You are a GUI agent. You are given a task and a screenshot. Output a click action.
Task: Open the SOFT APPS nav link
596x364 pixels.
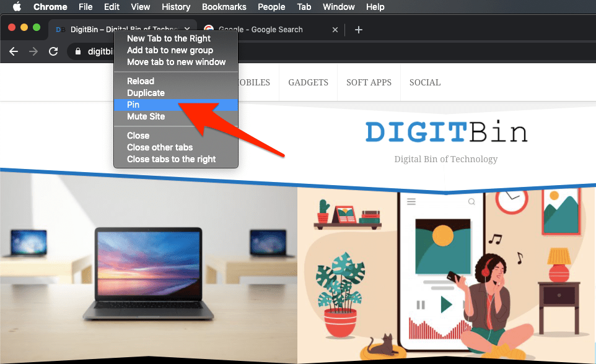coord(369,82)
